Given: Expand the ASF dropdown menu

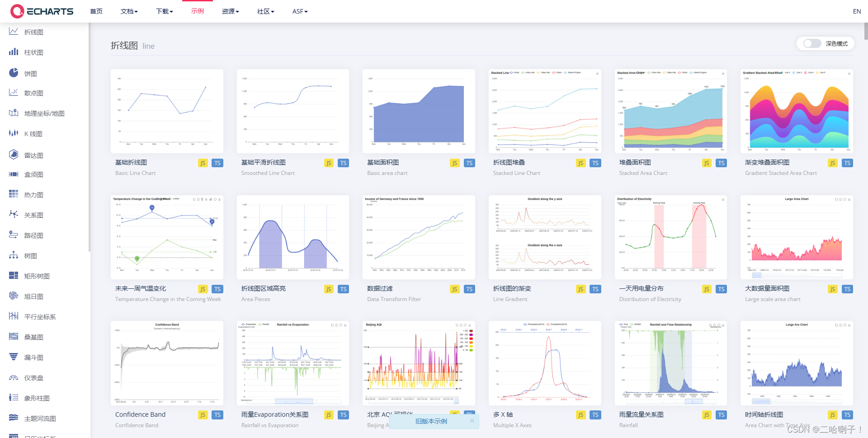Looking at the screenshot, I should [300, 11].
